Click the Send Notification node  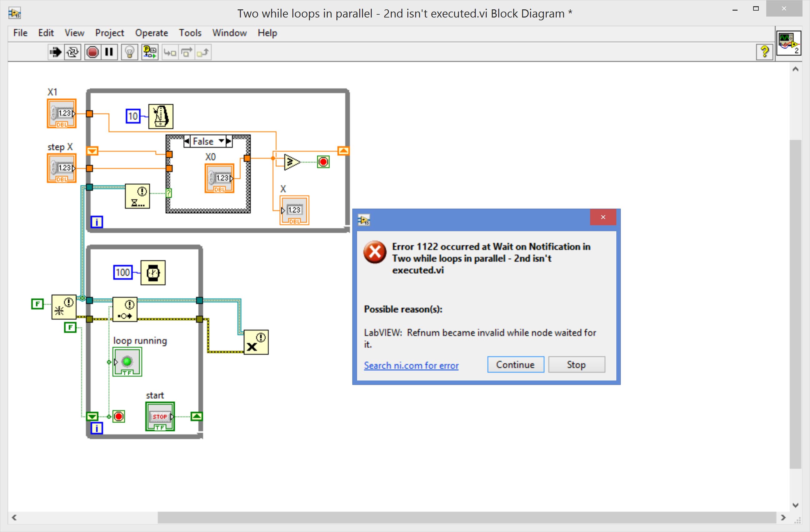pos(125,309)
